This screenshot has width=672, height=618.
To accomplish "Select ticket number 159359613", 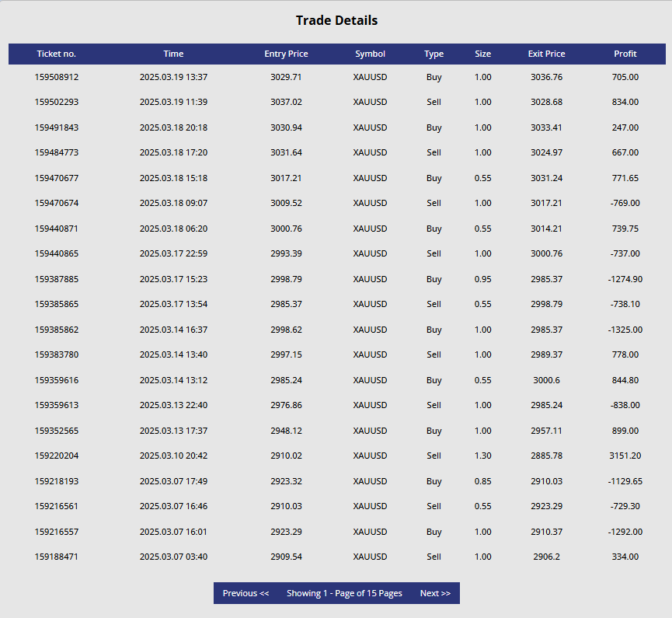I will pyautogui.click(x=57, y=406).
